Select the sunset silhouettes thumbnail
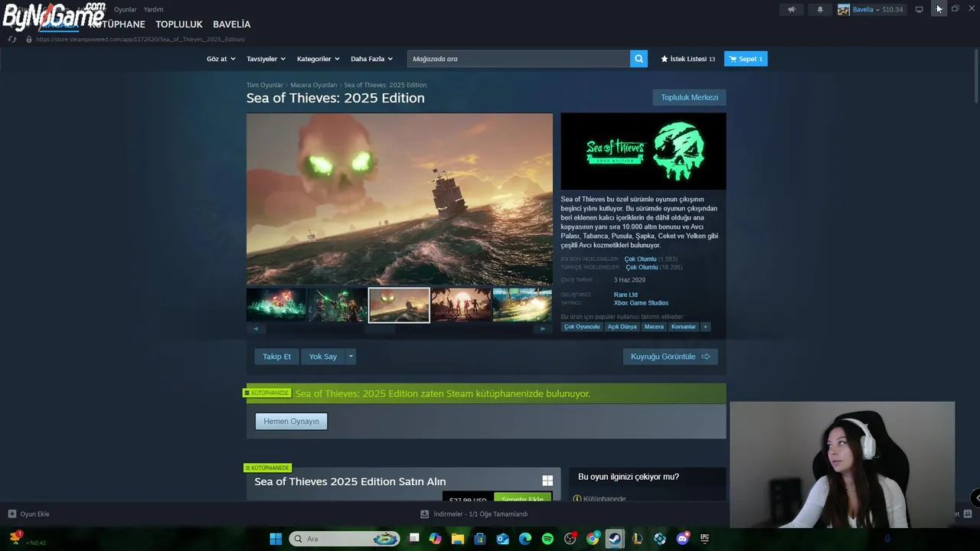This screenshot has height=551, width=980. point(461,305)
